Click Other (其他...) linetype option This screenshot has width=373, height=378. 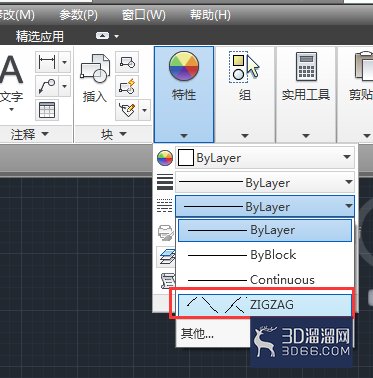[197, 333]
